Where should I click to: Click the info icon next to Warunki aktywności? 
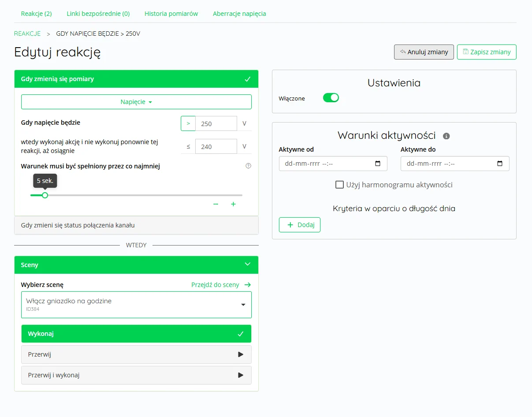446,136
